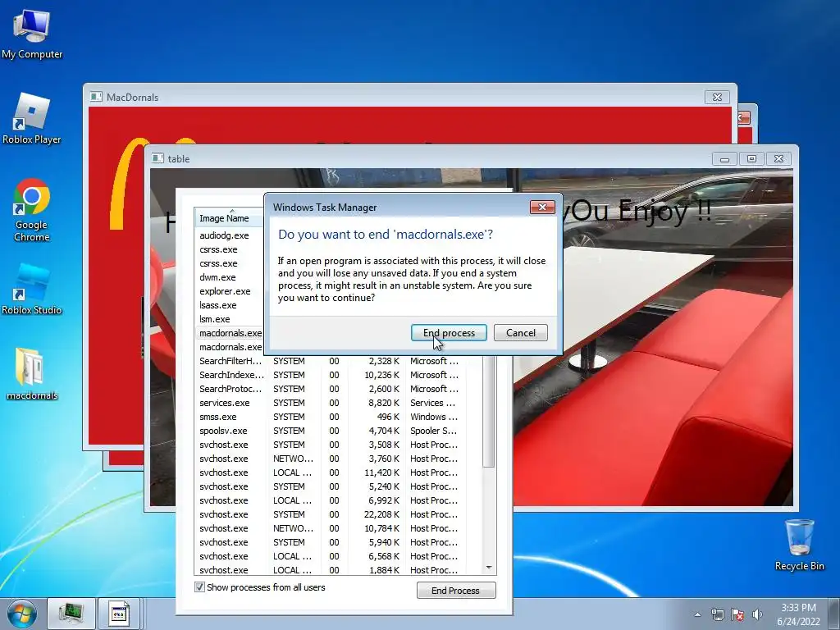This screenshot has height=630, width=840.
Task: Open the clock showing 3:33 PM
Action: (798, 614)
